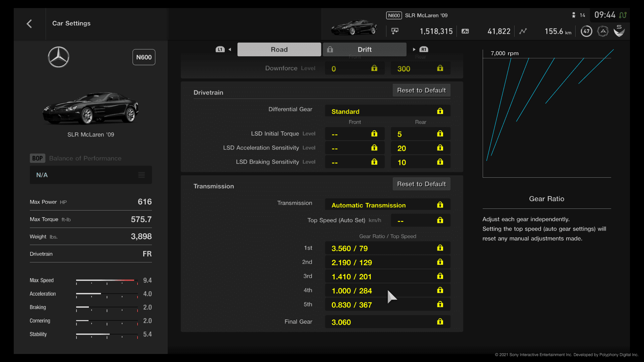Click the L1 previous sheet button icon

tap(220, 50)
